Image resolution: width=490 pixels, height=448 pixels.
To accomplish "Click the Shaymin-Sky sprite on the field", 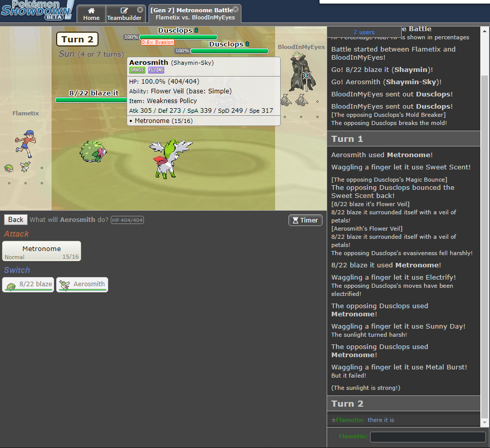I will click(x=169, y=159).
